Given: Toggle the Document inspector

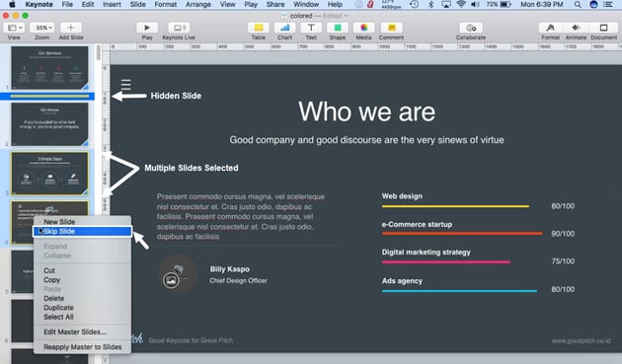Looking at the screenshot, I should pos(603,28).
